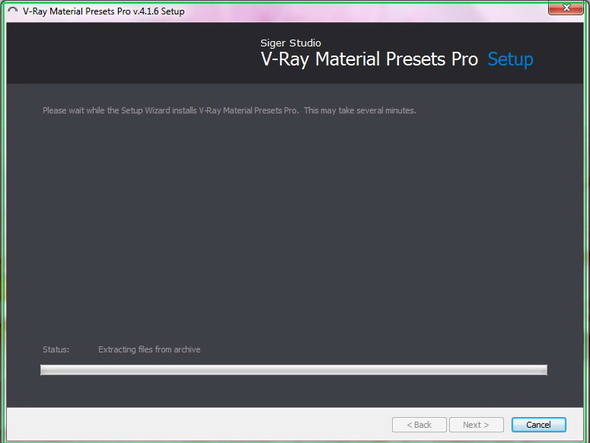Click the disabled Next > button

(476, 425)
